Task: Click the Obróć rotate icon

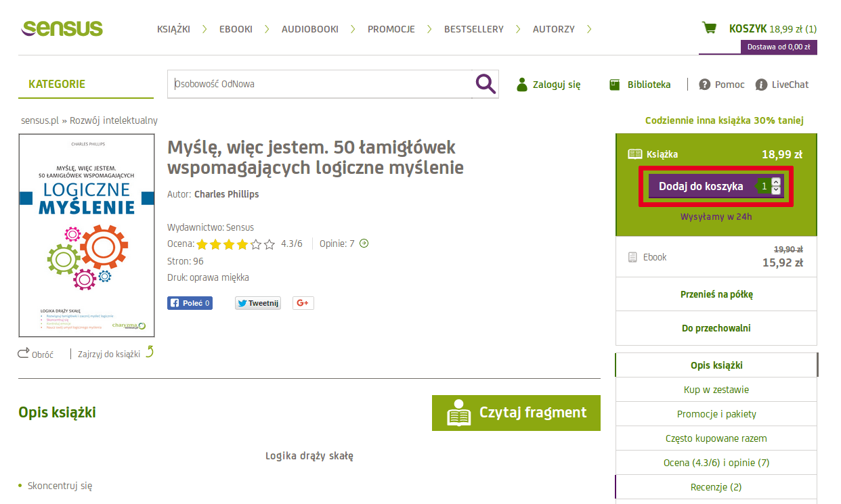Action: [x=24, y=352]
